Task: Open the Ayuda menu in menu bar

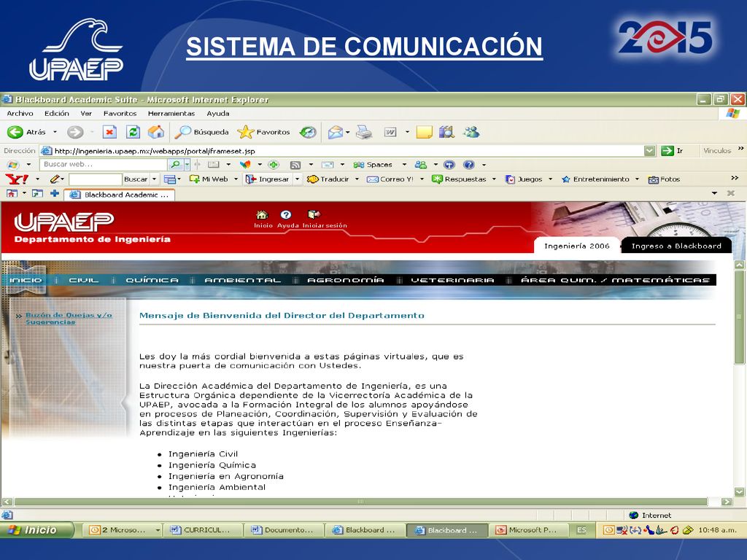Action: 218,113
